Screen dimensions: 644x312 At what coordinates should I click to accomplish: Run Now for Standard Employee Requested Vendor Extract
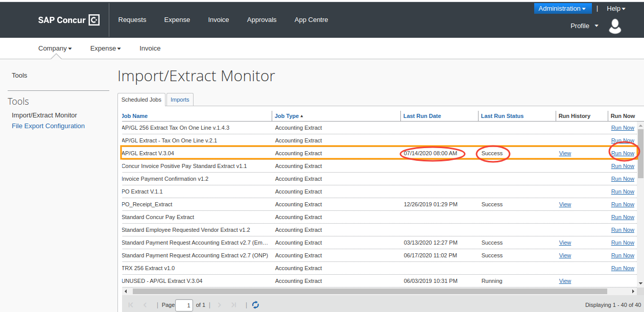623,230
